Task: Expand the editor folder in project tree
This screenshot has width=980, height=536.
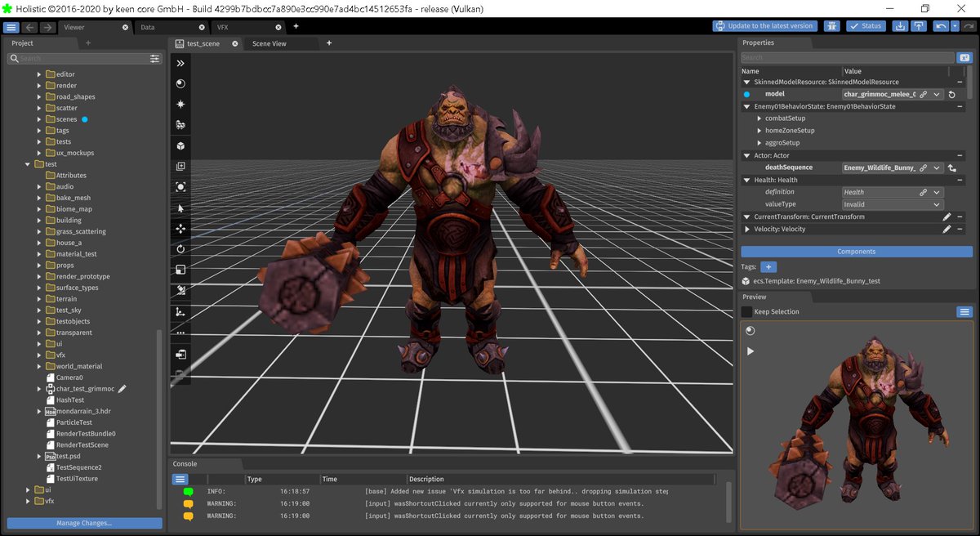Action: [38, 74]
